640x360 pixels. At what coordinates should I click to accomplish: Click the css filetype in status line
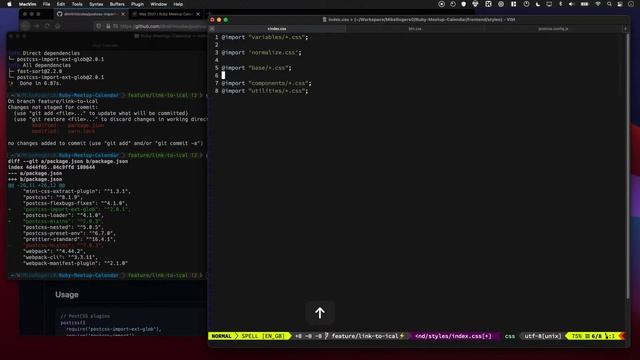pos(510,336)
